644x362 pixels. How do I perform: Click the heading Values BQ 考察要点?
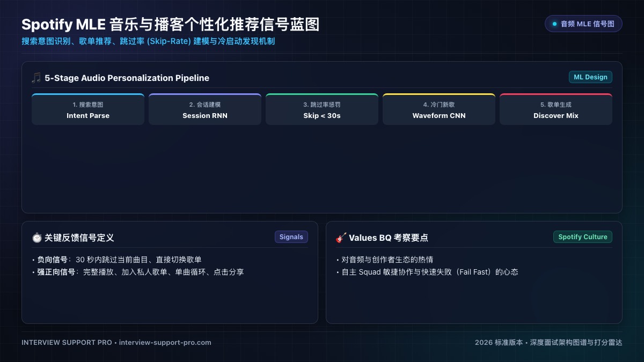point(389,238)
